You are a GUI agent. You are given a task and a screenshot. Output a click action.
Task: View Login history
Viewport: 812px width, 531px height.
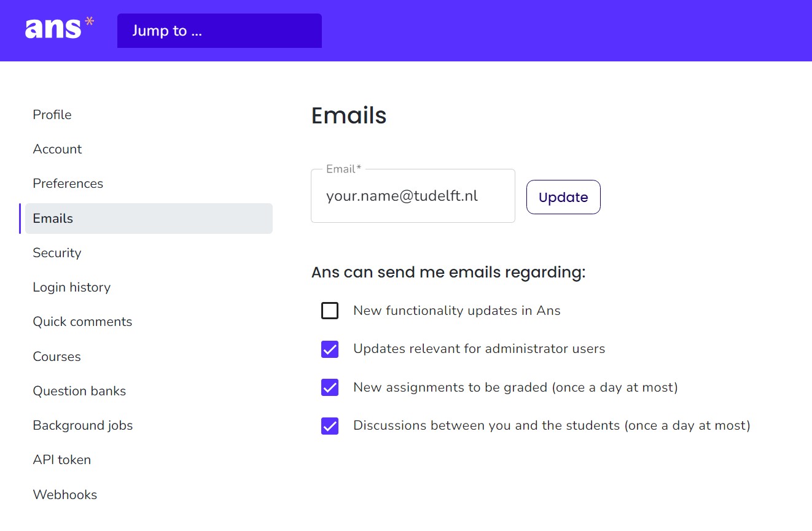click(x=71, y=287)
